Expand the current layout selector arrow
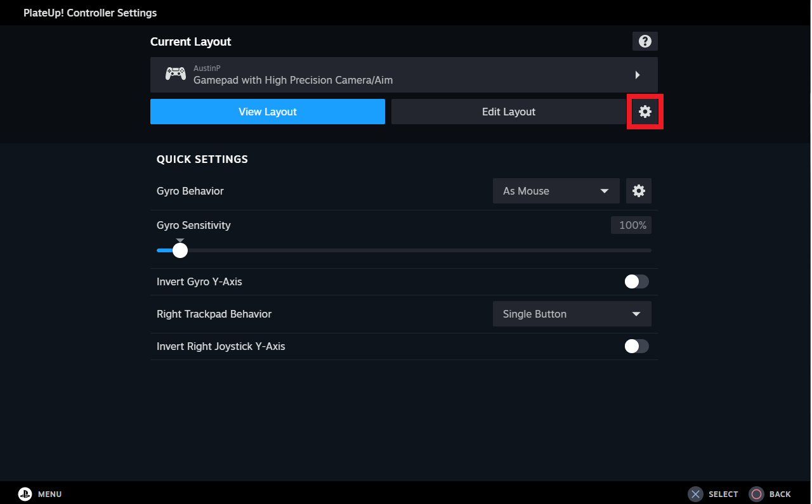Viewport: 812px width, 504px height. (x=638, y=75)
